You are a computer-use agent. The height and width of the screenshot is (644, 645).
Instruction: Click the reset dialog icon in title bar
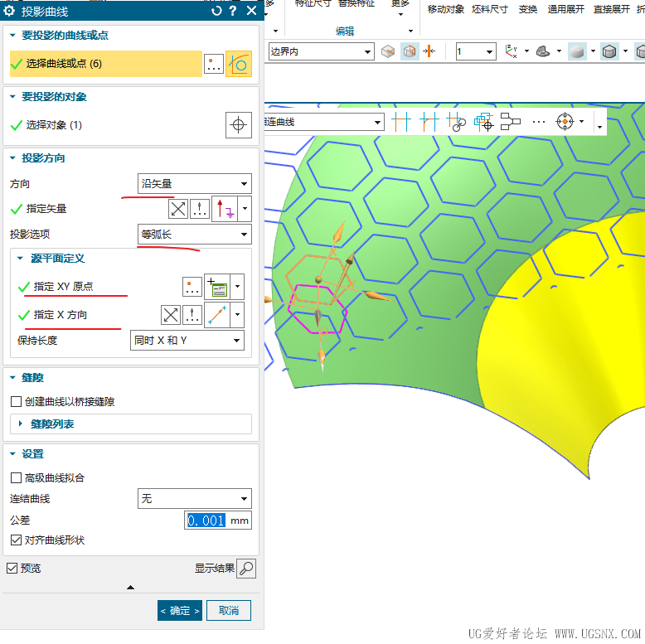[x=216, y=11]
